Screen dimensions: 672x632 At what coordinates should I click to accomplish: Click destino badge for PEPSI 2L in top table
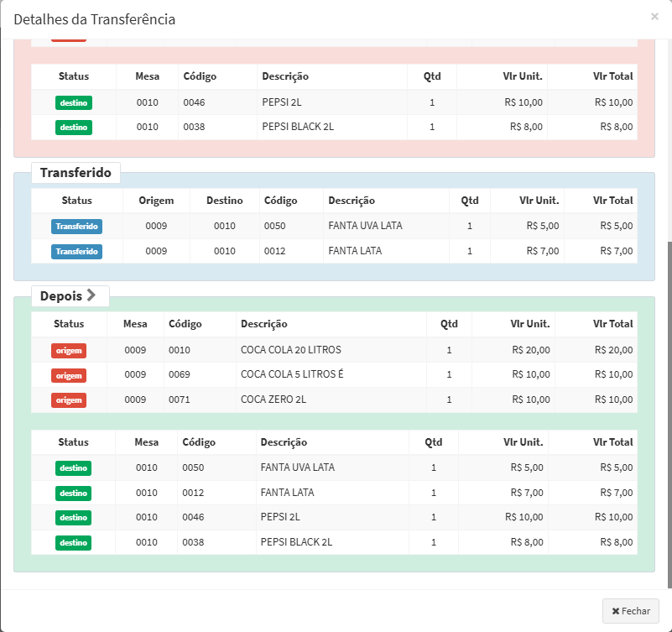(74, 103)
